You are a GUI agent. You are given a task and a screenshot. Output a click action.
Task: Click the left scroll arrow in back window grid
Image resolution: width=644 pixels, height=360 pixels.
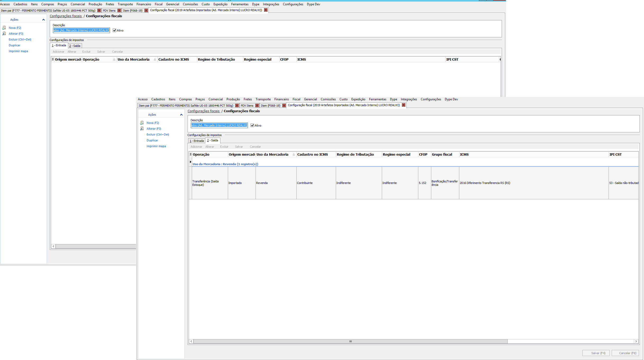pos(53,246)
